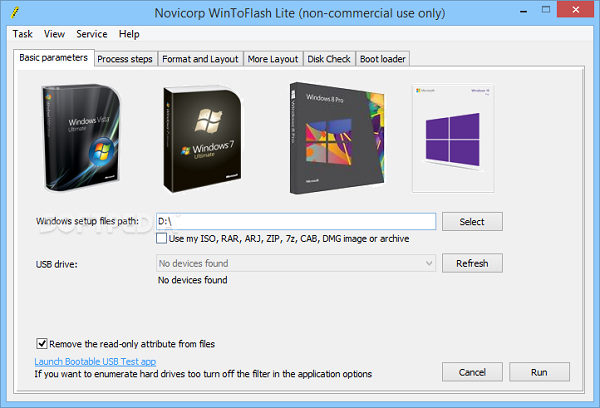Viewport: 600px width, 408px height.
Task: Click the Windows 10 purple logo box image
Action: [453, 139]
